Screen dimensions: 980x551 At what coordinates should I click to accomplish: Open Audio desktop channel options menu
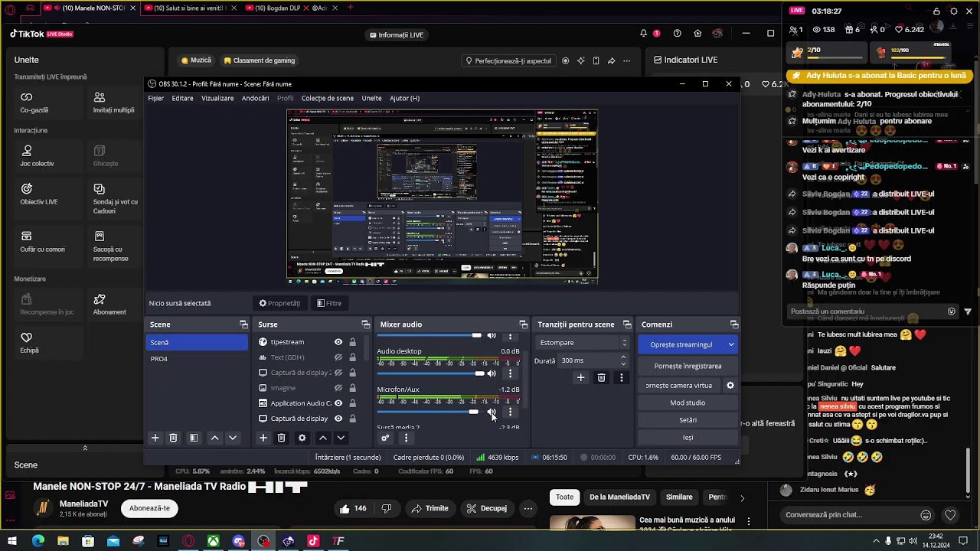[x=511, y=373]
